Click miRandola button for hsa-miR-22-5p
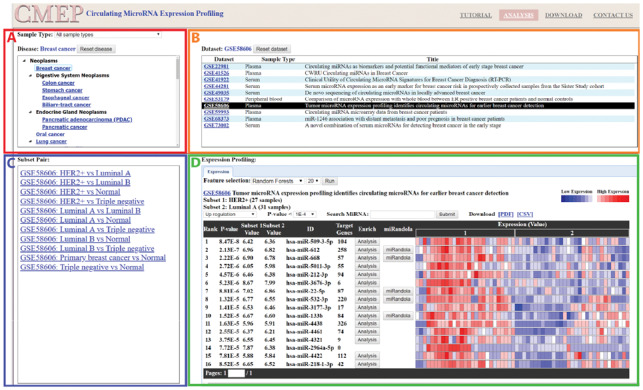Screen dimensions: 643x390 (398, 291)
